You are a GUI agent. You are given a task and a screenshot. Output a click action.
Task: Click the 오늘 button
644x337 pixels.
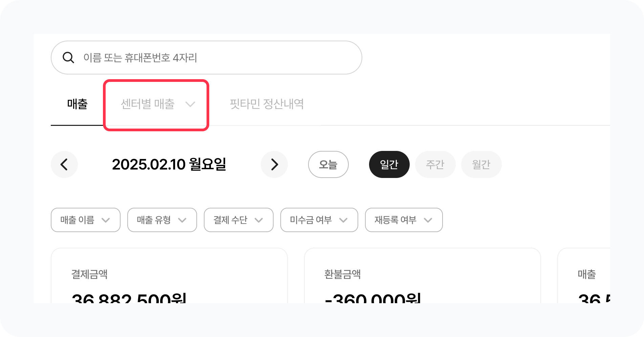[328, 164]
